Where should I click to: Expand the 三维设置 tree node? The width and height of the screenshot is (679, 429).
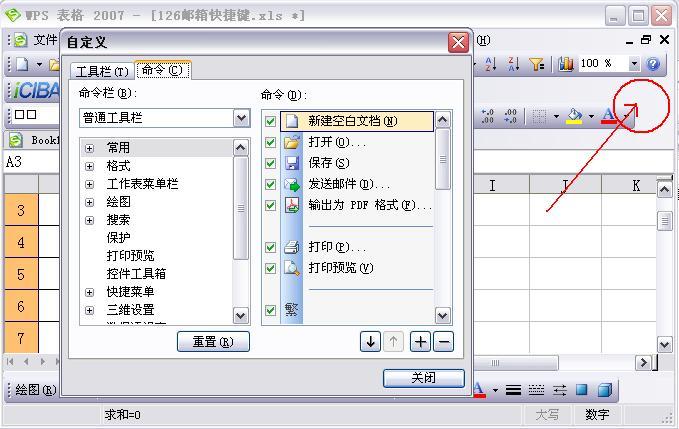[x=90, y=311]
